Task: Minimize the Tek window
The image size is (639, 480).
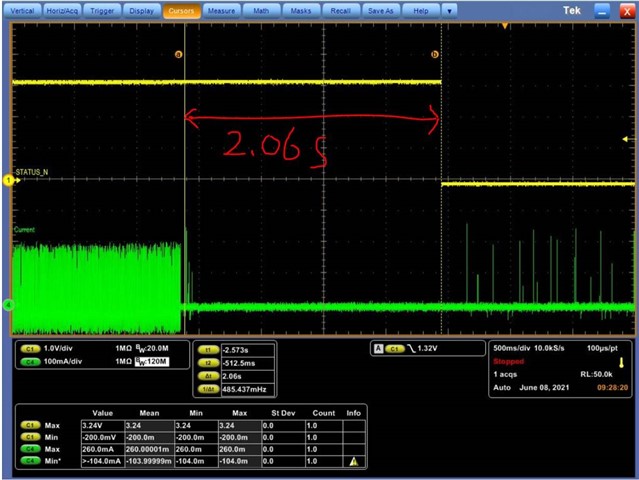Action: click(602, 11)
